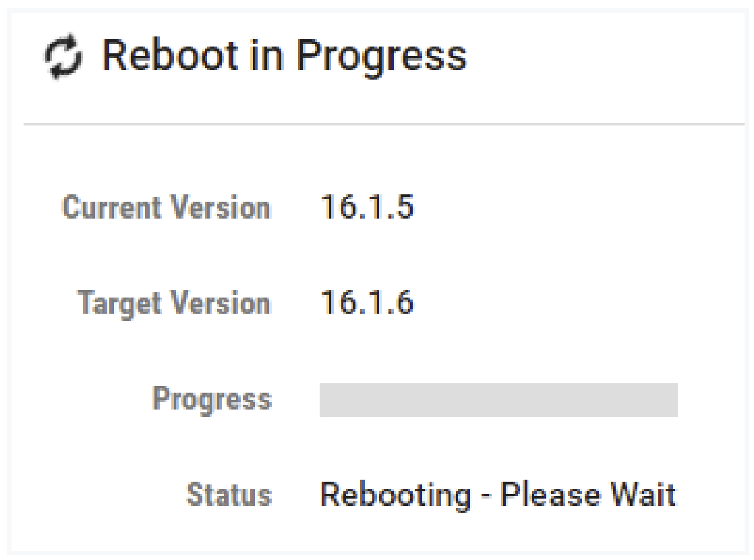Click the reboot sync arrows icon
Image resolution: width=754 pixels, height=560 pixels.
click(62, 56)
